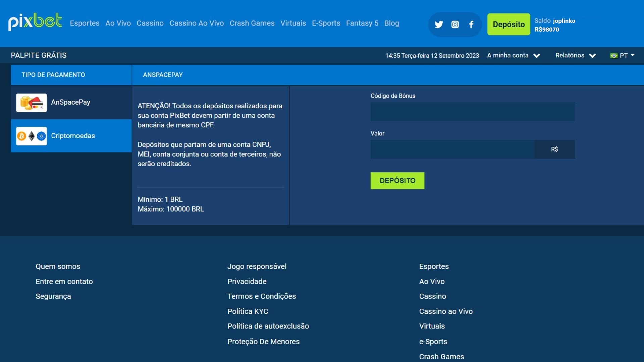Expand the Relatórios dropdown menu
Viewport: 644px width, 362px height.
pos(575,56)
